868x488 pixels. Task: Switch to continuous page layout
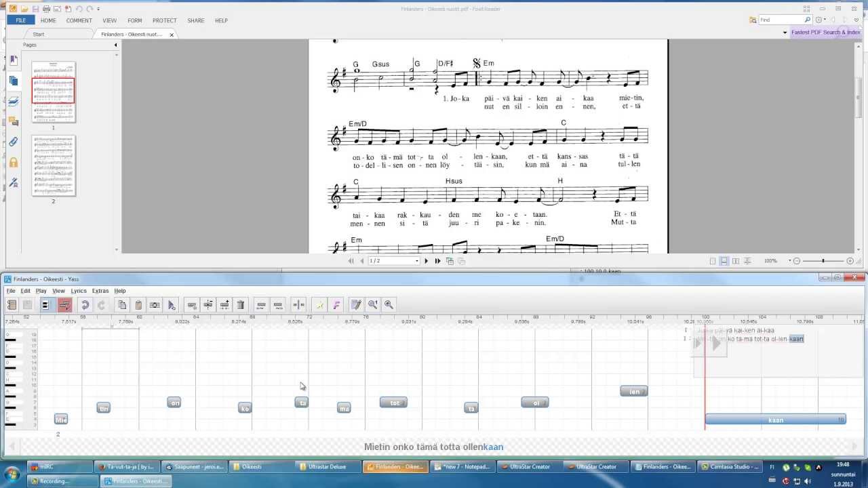[x=724, y=261]
